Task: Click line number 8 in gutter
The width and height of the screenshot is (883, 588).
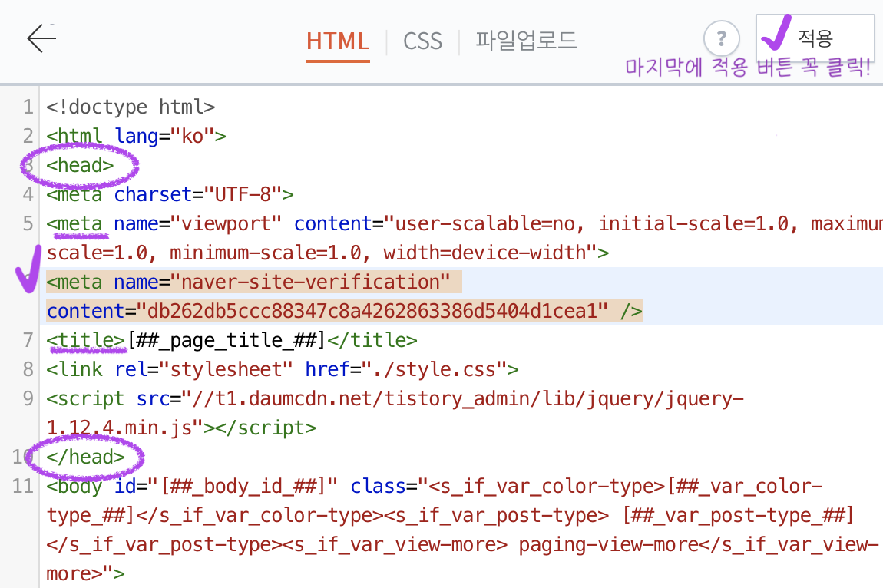Action: click(x=28, y=369)
